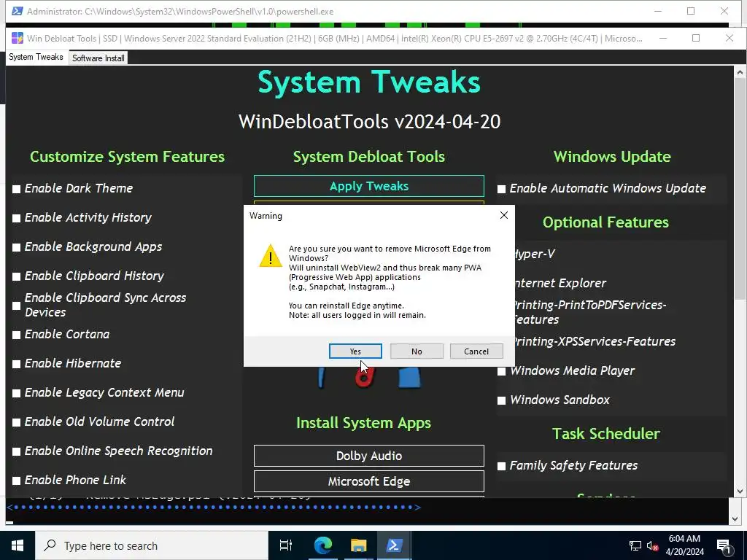747x560 pixels.
Task: Click the left blue icon below dialog
Action: coord(322,378)
